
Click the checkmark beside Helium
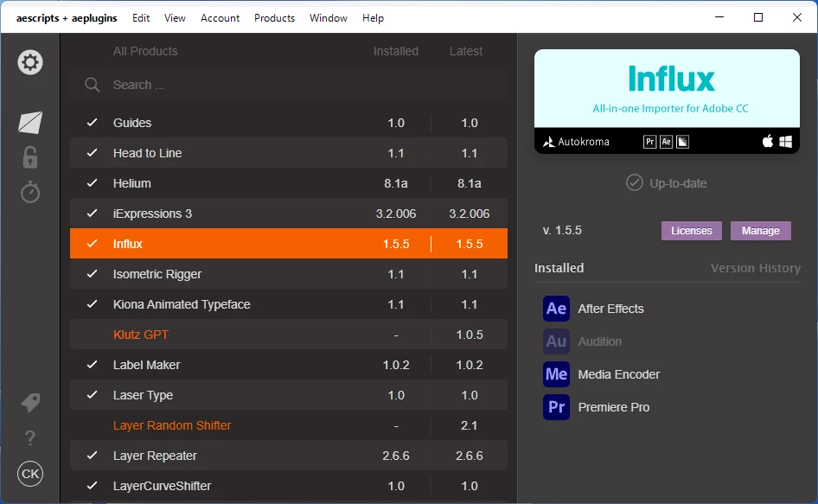(92, 183)
